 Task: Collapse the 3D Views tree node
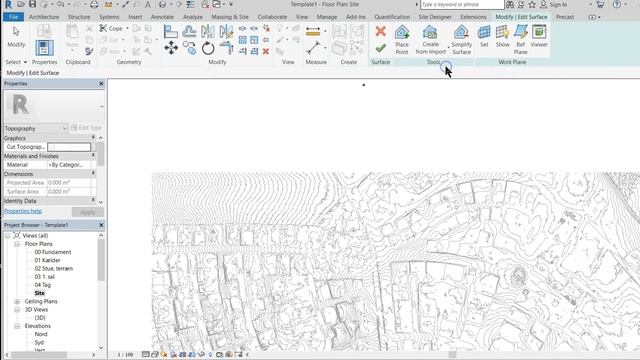tap(17, 309)
